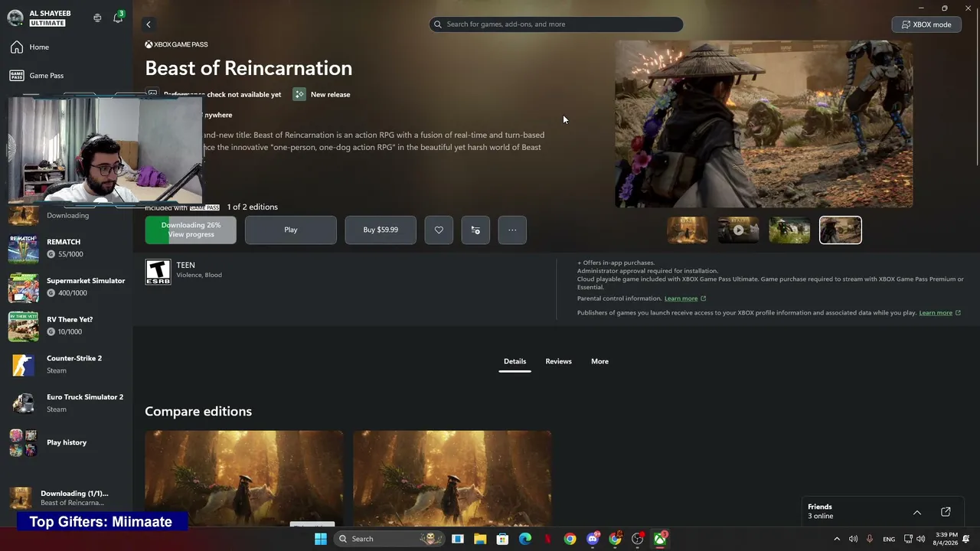
Task: Buy the game for $59.99
Action: pyautogui.click(x=381, y=230)
